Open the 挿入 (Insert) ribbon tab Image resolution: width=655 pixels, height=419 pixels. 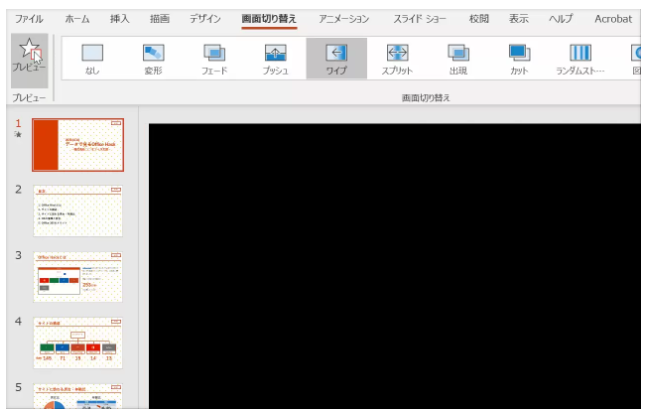pos(119,19)
